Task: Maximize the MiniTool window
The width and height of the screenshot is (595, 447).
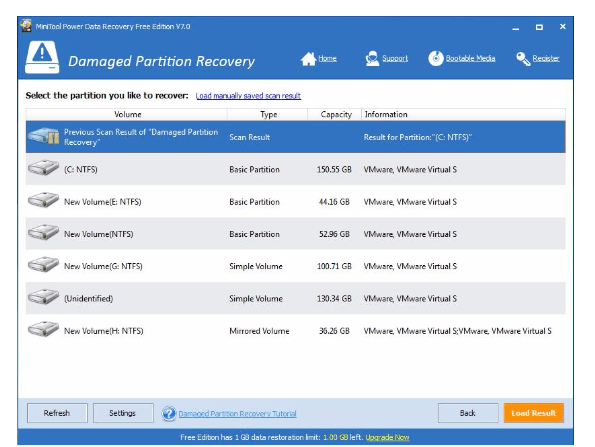Action: coord(539,27)
